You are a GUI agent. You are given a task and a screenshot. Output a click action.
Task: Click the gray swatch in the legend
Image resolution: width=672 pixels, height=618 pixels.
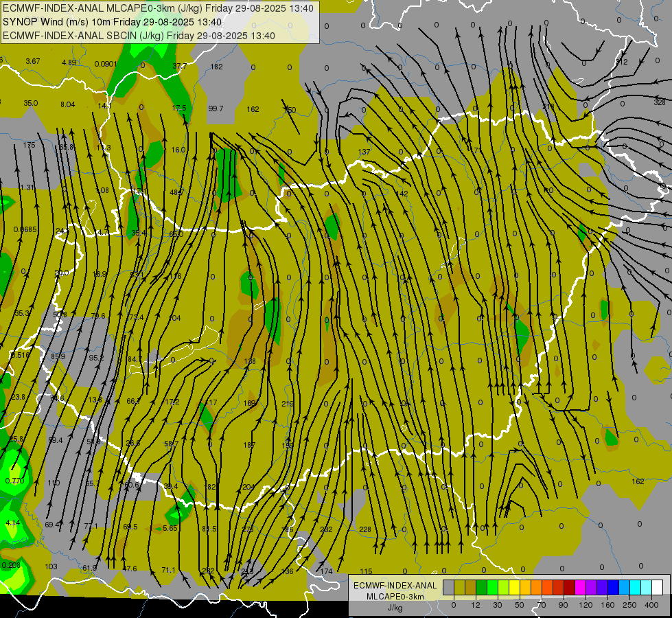pyautogui.click(x=448, y=588)
